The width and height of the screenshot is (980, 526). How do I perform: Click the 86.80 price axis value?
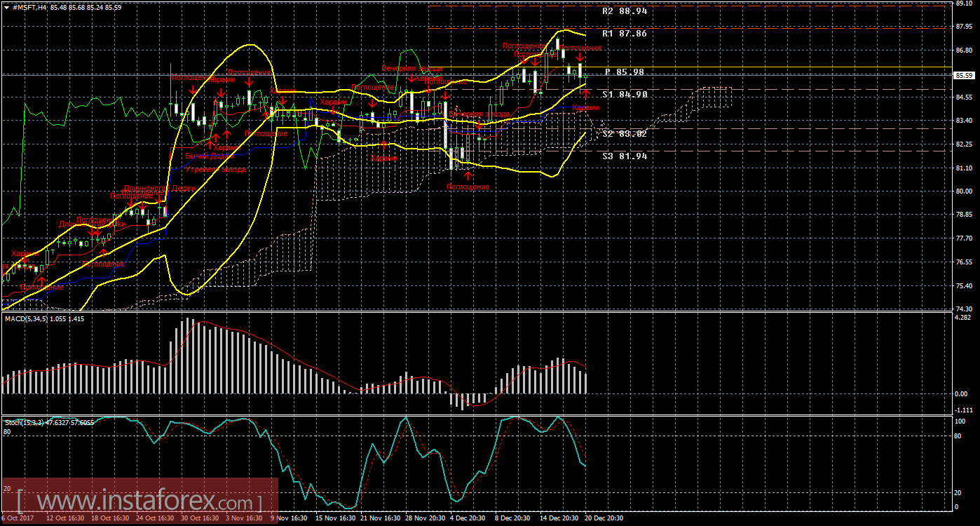coord(965,50)
